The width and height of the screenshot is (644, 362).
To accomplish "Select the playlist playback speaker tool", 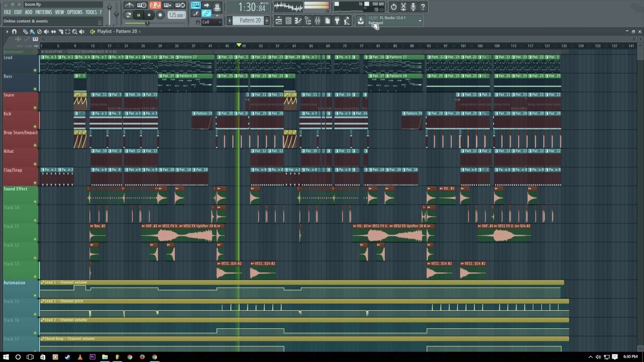I will (x=82, y=31).
